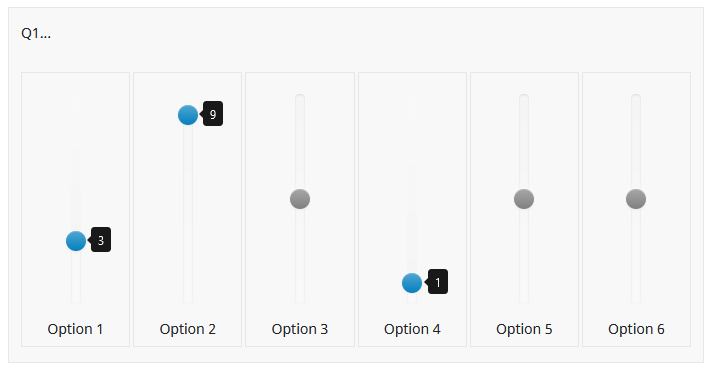
Task: Click bottom end of Option 5 slider track
Action: click(524, 300)
